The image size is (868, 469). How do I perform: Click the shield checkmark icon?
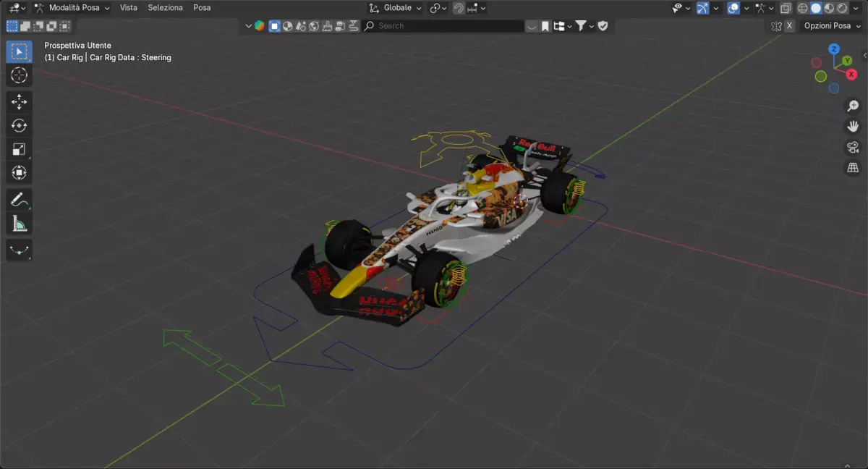pos(603,26)
